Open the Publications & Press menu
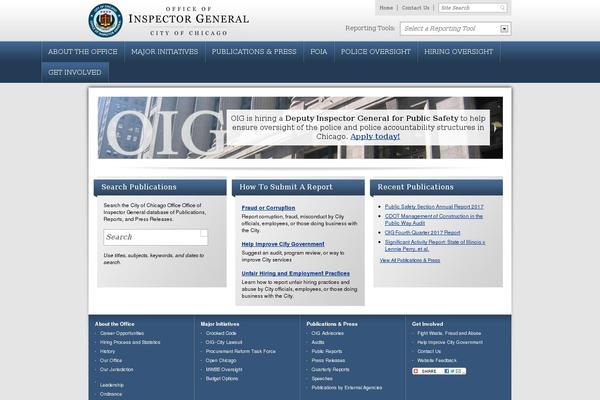Viewport: 600px width, 400px height. click(x=254, y=52)
